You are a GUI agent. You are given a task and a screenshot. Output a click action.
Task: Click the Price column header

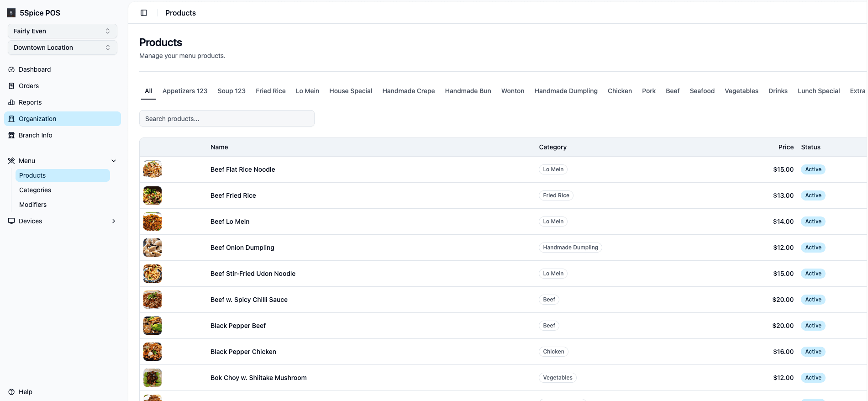pos(786,147)
